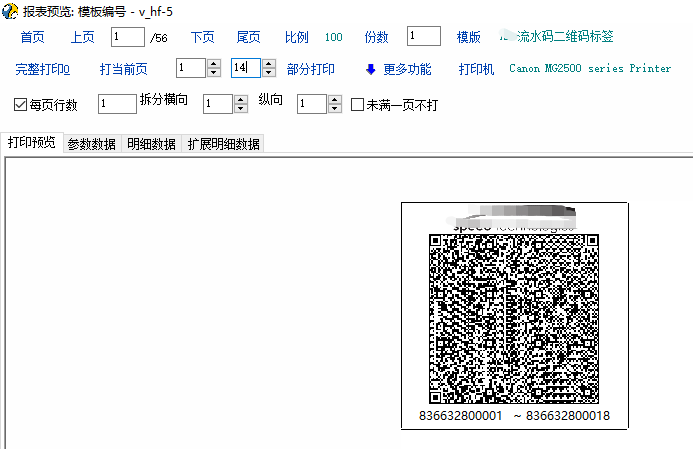This screenshot has width=693, height=449.
Task: Click 完整打印 to print all pages
Action: (x=42, y=70)
